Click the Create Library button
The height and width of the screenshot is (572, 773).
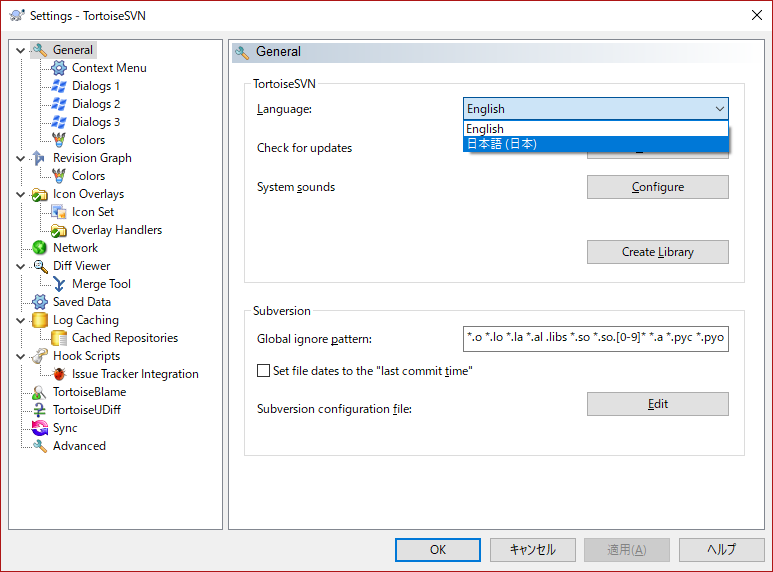click(x=658, y=252)
